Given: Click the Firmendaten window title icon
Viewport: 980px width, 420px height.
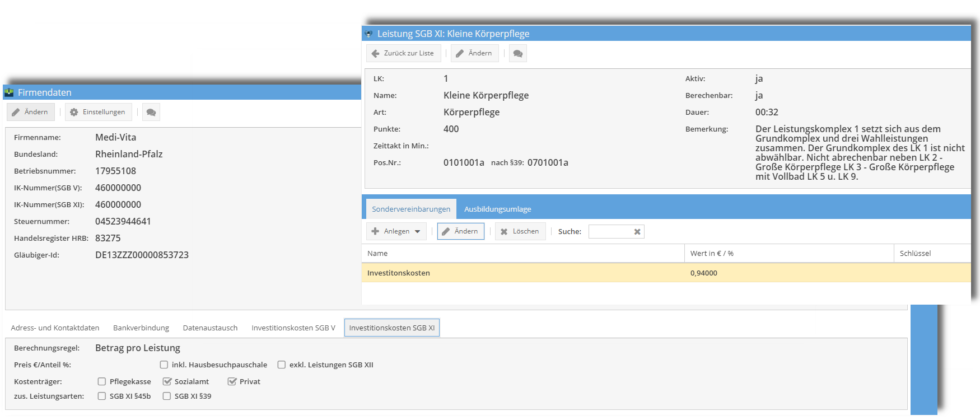Looking at the screenshot, I should [9, 92].
